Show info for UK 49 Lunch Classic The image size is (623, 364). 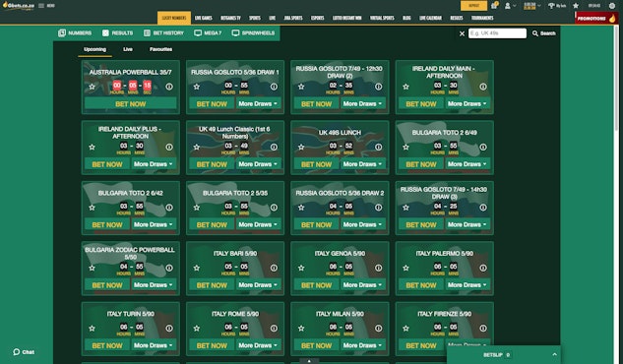click(x=274, y=147)
